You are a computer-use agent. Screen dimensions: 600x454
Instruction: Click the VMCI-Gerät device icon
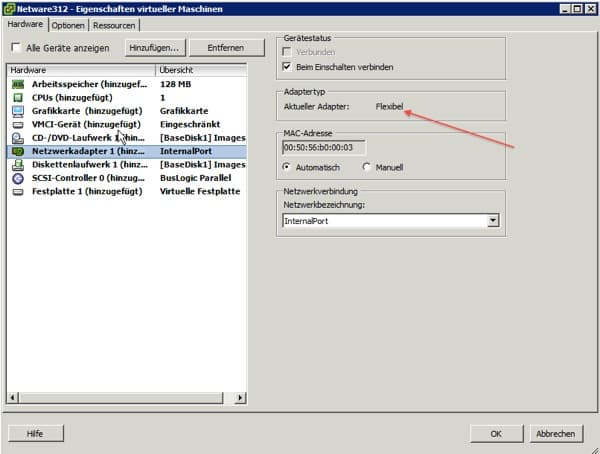pyautogui.click(x=18, y=125)
